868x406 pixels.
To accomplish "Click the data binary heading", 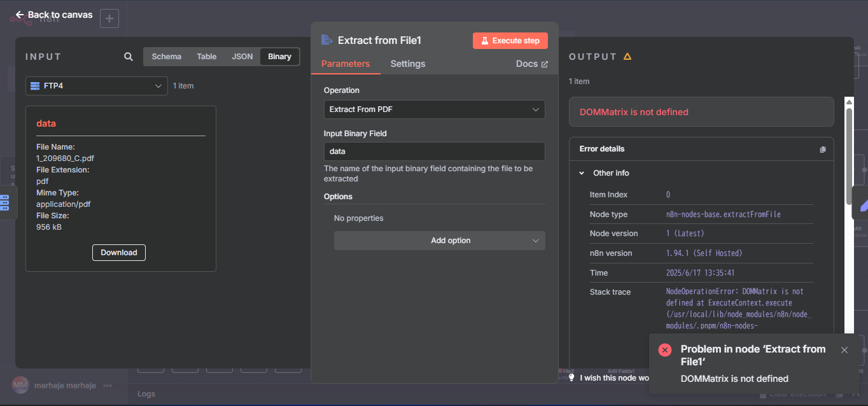I will point(46,123).
